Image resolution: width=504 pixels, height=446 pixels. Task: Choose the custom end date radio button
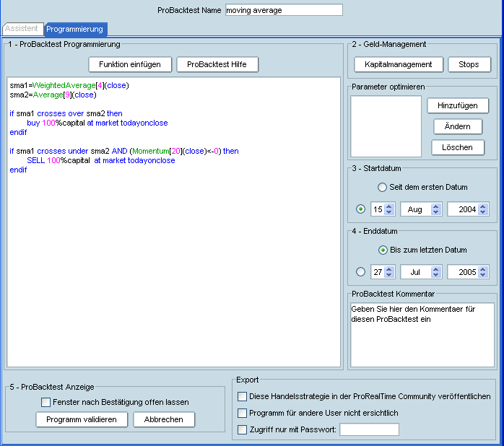(x=361, y=272)
